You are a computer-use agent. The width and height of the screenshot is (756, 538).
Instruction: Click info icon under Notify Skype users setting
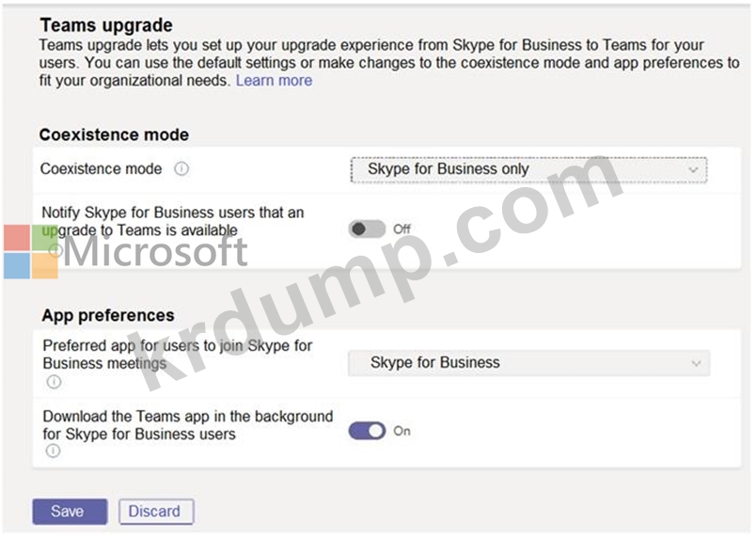[x=55, y=249]
